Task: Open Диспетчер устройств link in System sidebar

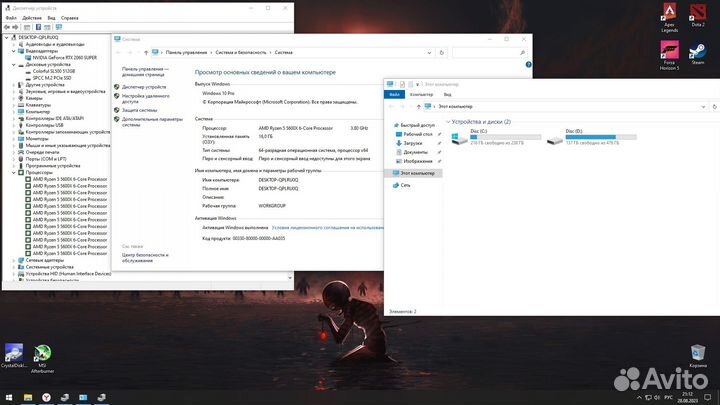Action: point(144,87)
